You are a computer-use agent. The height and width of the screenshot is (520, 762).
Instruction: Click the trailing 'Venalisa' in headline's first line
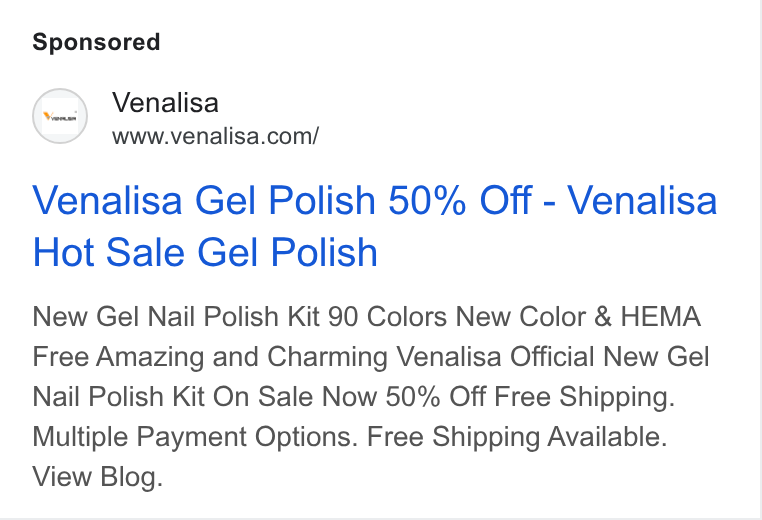pyautogui.click(x=642, y=200)
